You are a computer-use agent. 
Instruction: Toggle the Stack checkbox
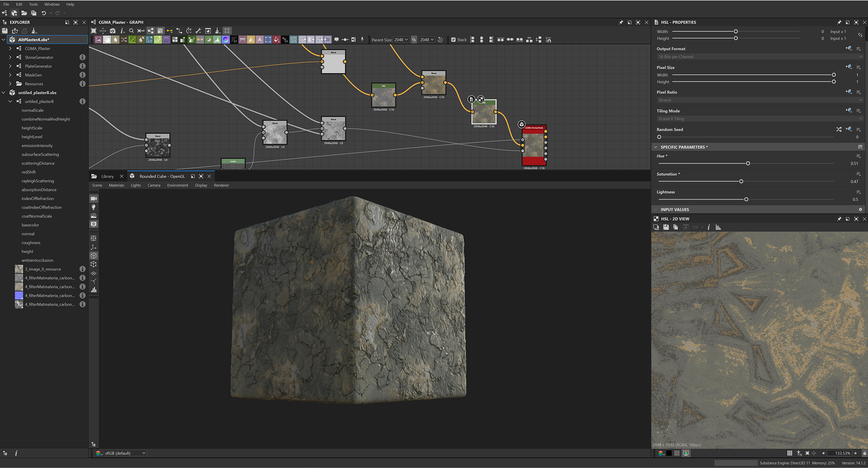click(453, 40)
